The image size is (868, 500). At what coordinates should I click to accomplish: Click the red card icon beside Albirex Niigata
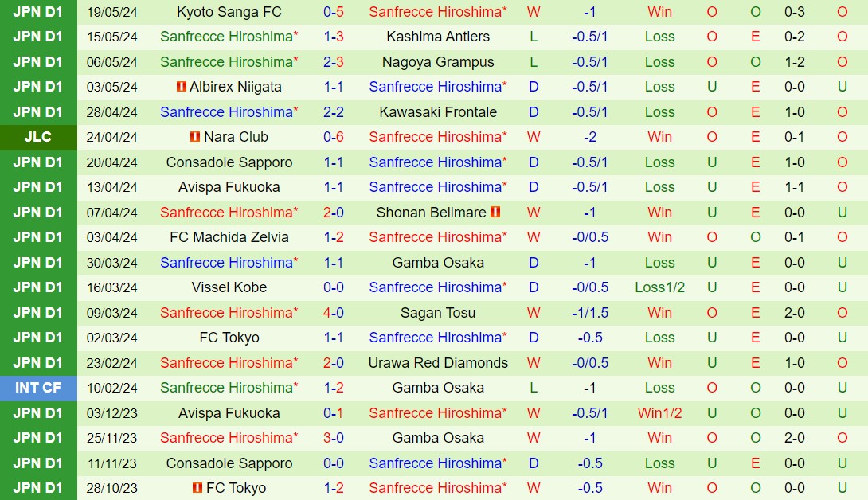(182, 87)
